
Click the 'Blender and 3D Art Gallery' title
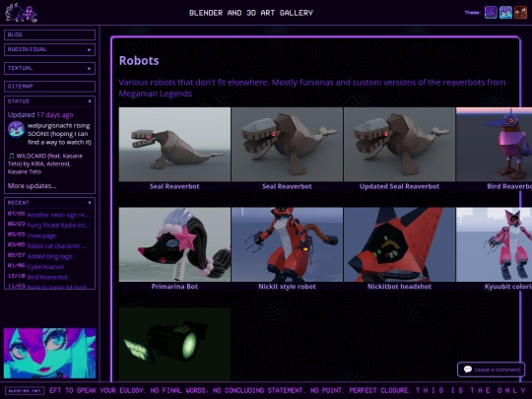251,13
